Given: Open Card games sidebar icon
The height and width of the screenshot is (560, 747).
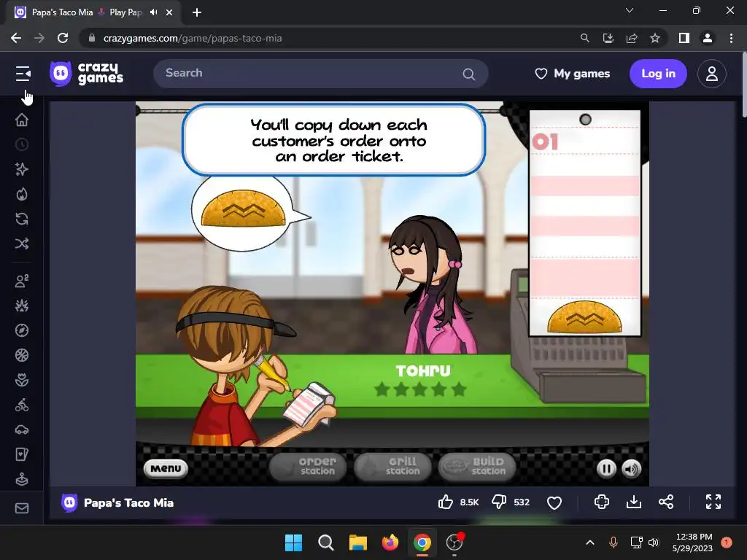Looking at the screenshot, I should coord(22,455).
